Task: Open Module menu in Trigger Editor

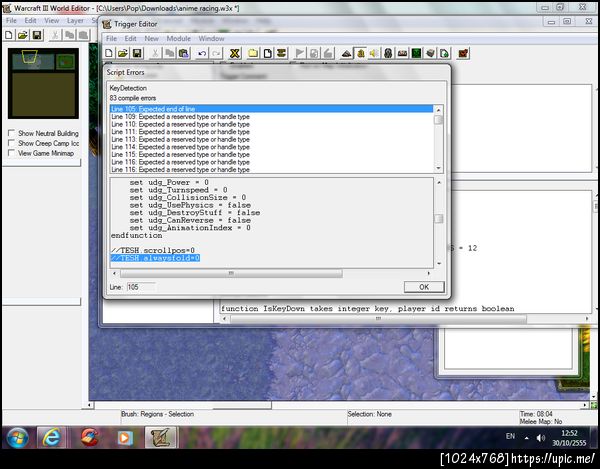Action: tap(178, 39)
